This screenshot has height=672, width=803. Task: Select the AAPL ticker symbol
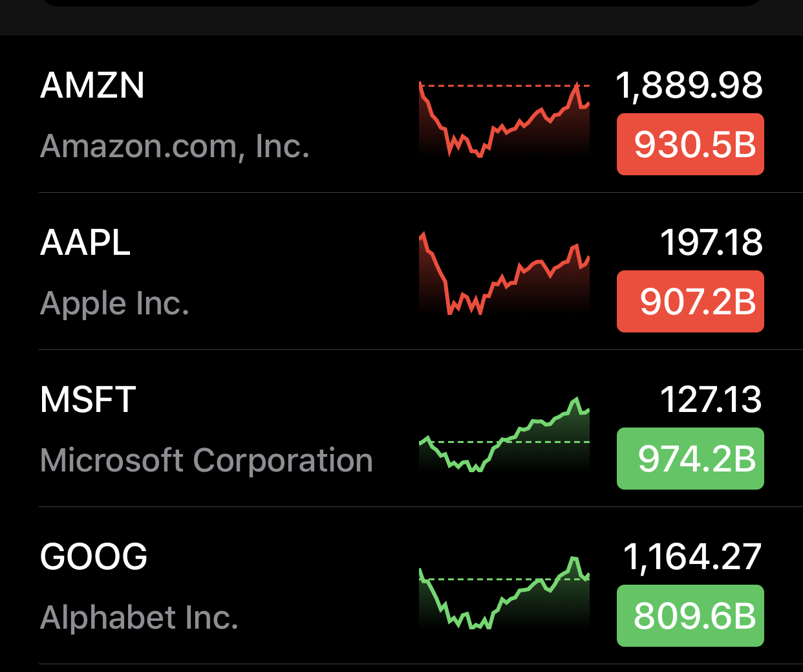(85, 243)
